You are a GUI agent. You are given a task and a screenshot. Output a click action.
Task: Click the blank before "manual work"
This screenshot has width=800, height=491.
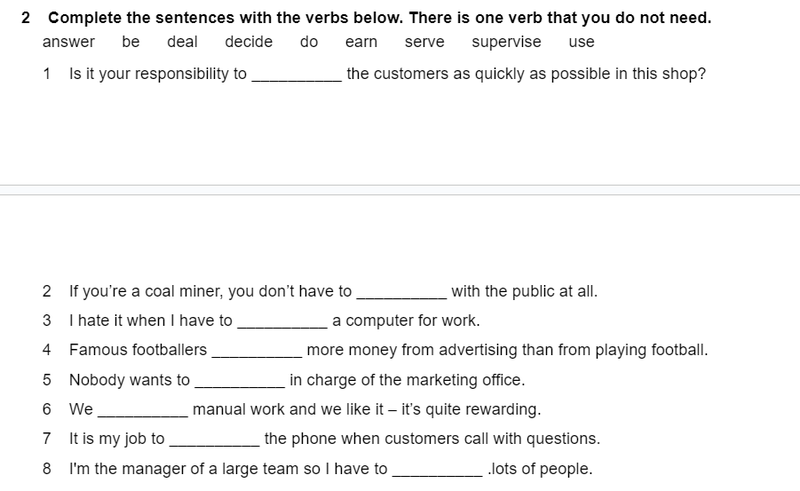tap(142, 409)
